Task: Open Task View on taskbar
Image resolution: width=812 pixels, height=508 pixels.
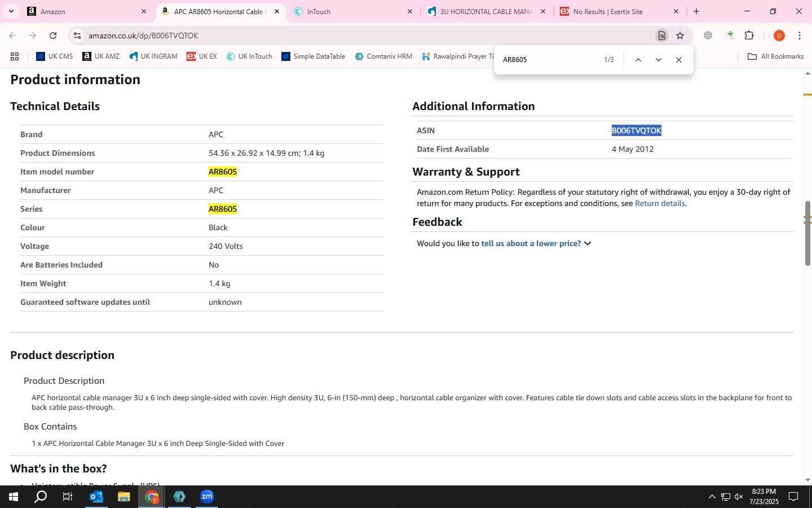Action: pos(68,497)
